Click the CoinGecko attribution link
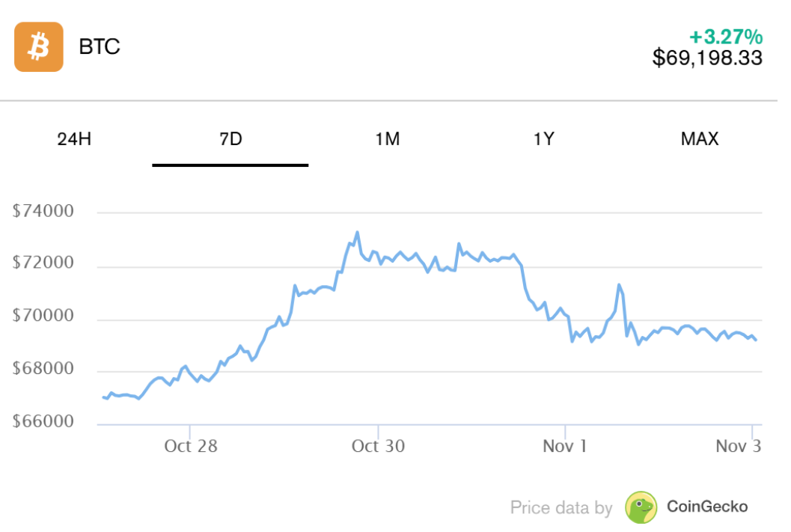 [706, 507]
